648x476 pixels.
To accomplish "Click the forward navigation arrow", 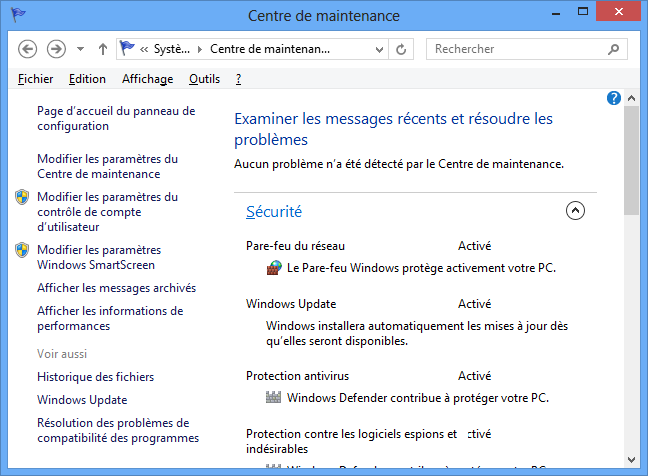I will click(x=56, y=49).
